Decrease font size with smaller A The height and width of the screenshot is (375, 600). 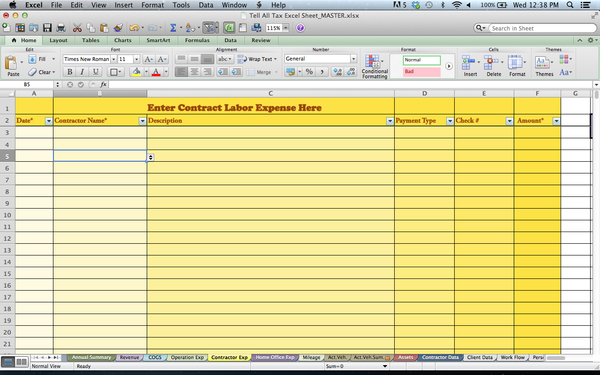tap(162, 59)
